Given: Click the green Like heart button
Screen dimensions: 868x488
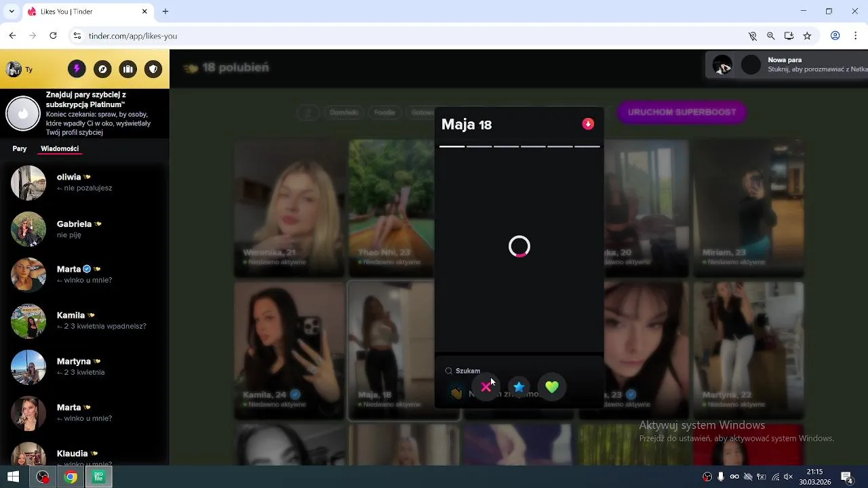Looking at the screenshot, I should pyautogui.click(x=552, y=387).
